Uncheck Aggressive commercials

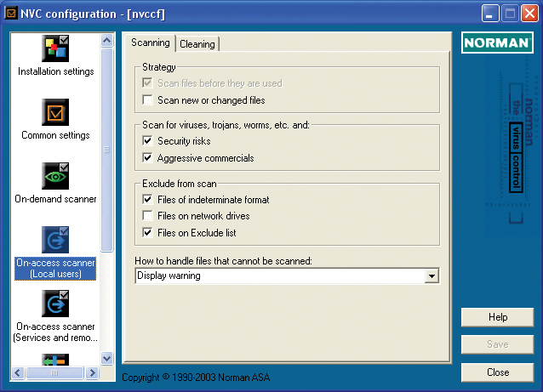[147, 158]
